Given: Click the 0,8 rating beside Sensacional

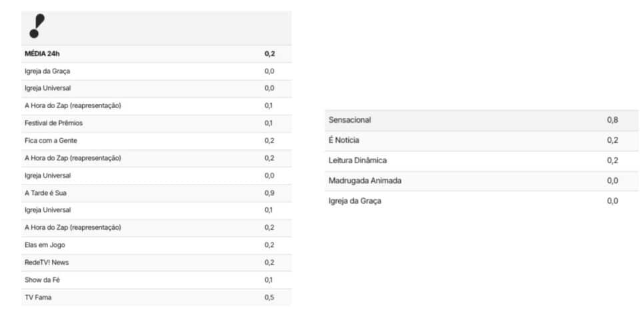Looking at the screenshot, I should [x=613, y=121].
